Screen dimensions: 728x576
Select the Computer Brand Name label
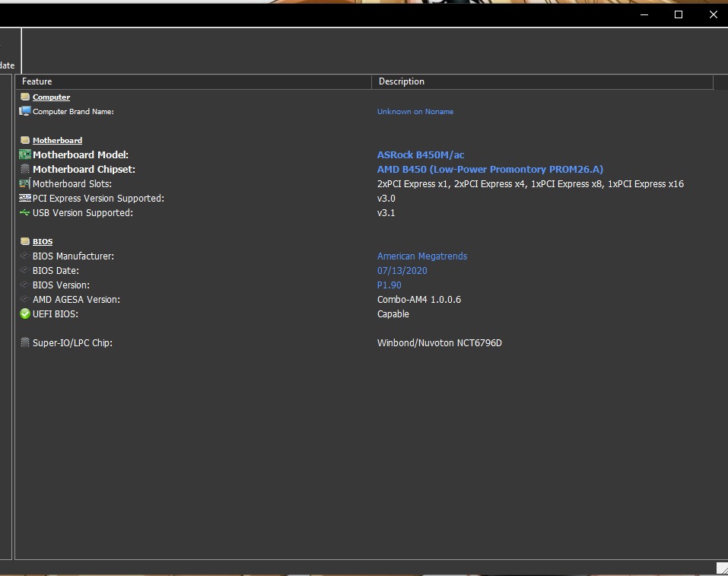(x=73, y=112)
